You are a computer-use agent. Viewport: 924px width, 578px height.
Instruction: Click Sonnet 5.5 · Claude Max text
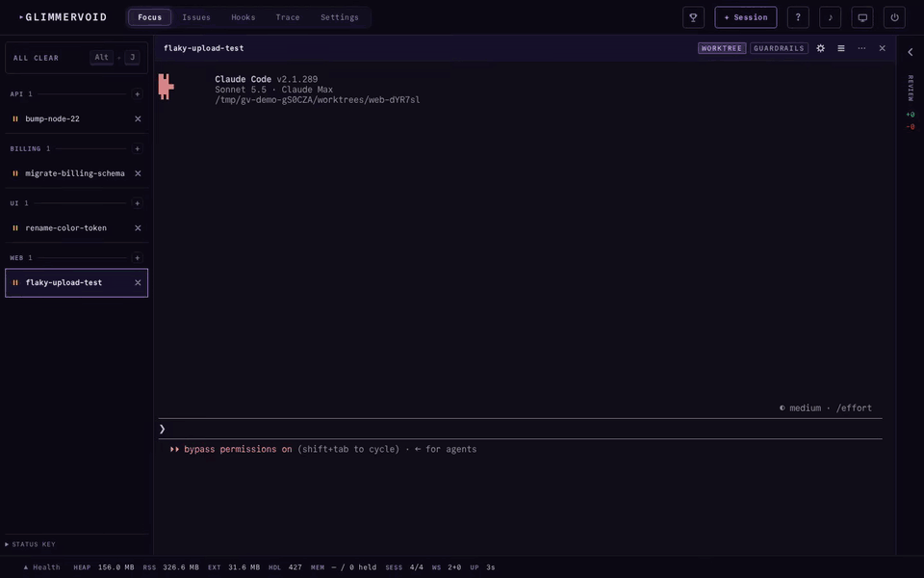coord(273,90)
